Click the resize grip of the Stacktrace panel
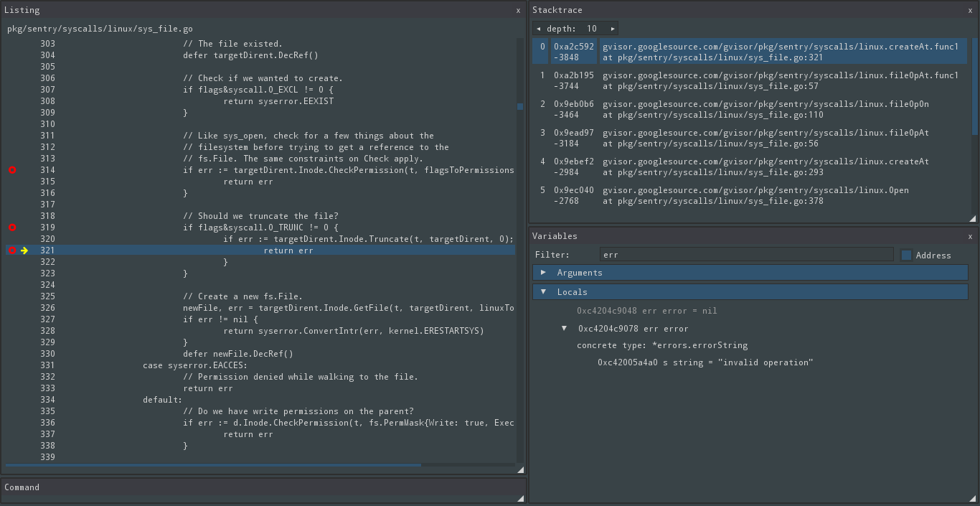 [x=974, y=218]
